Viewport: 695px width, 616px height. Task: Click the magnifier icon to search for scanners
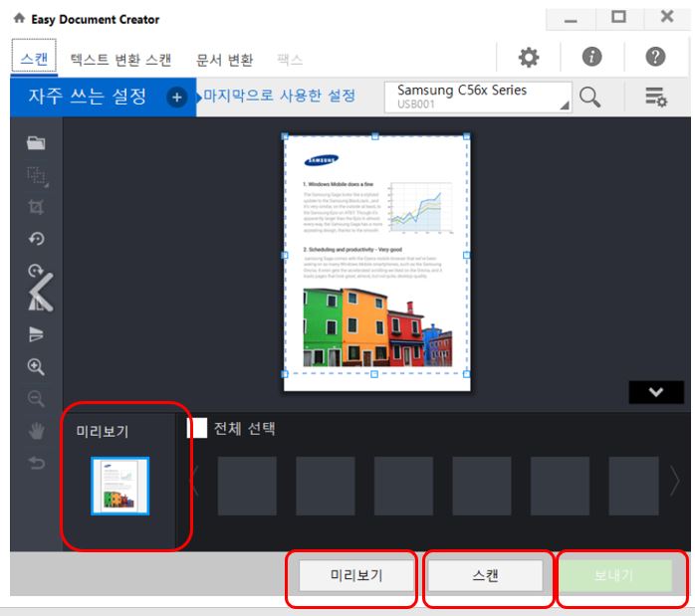click(589, 97)
